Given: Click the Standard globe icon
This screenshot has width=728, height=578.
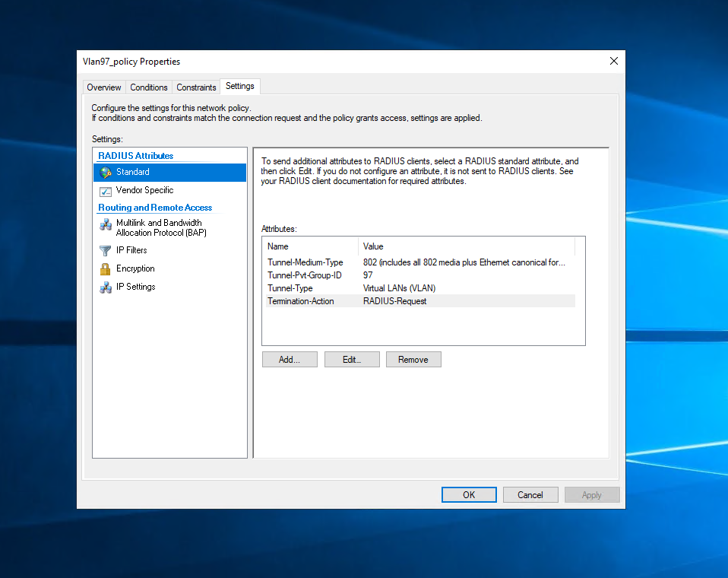Looking at the screenshot, I should tap(106, 173).
